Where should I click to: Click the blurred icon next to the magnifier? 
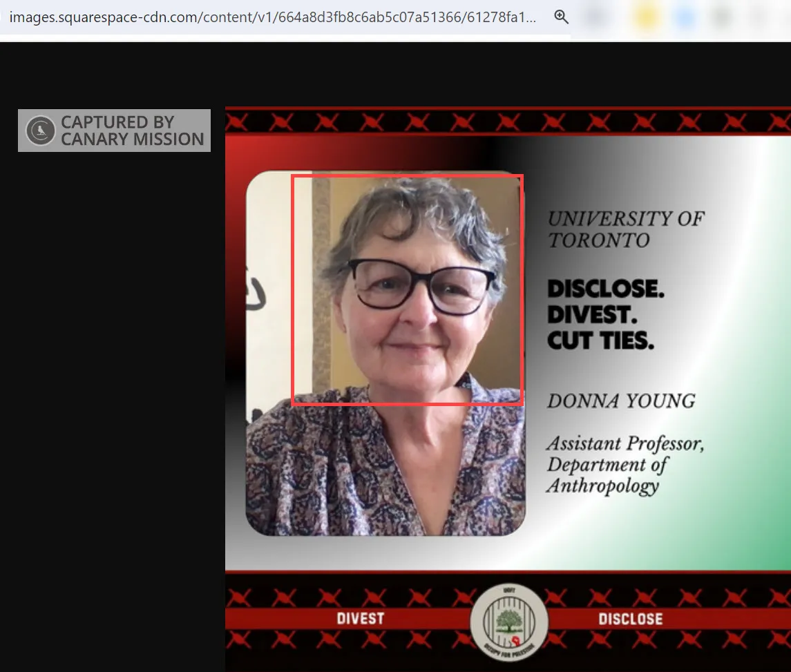coord(597,17)
